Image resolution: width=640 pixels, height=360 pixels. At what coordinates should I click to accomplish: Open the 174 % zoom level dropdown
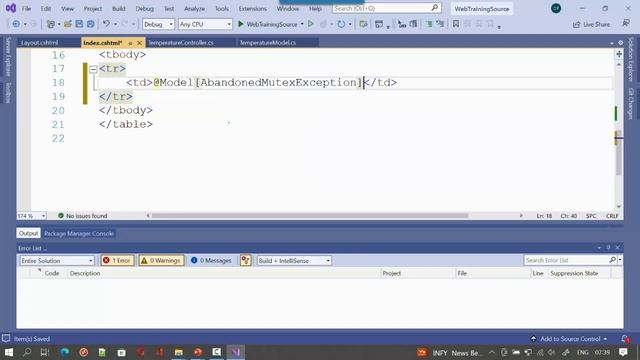click(x=31, y=216)
